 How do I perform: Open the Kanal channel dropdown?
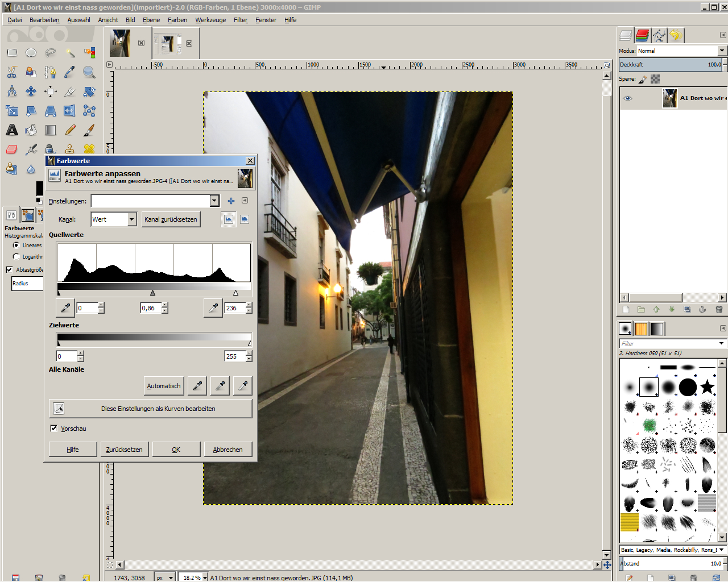[x=132, y=219]
